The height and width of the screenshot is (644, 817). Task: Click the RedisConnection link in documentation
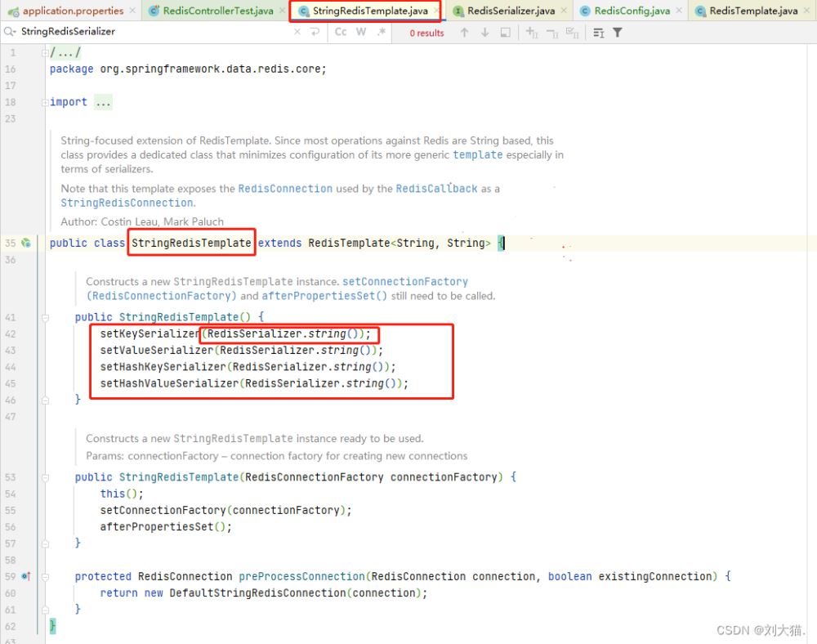tap(285, 189)
